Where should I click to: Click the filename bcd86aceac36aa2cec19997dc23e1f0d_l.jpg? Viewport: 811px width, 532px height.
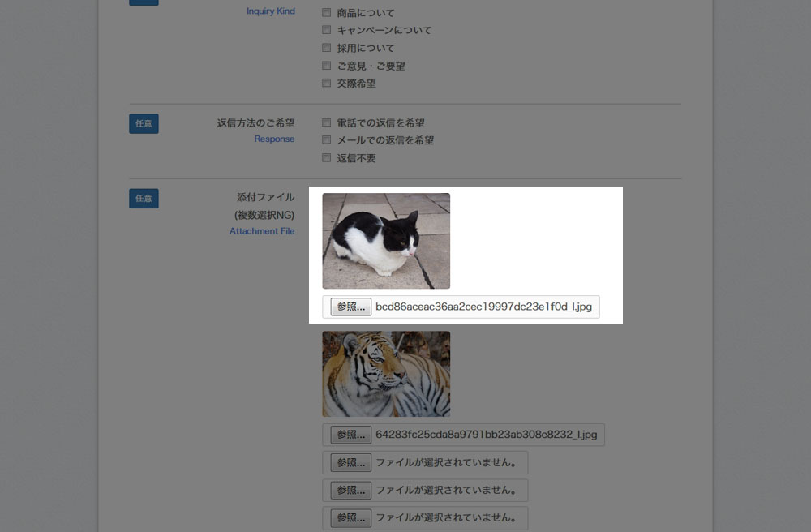click(483, 307)
